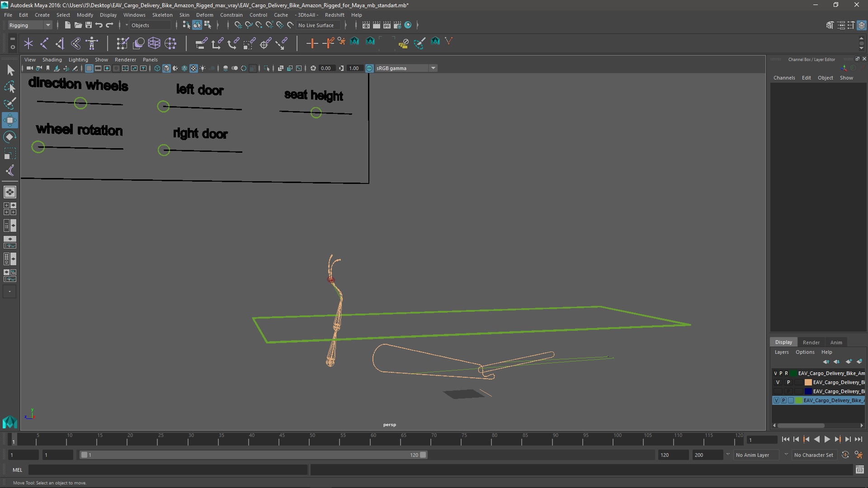868x488 pixels.
Task: Click the Anim tab in Channel panel
Action: (836, 342)
